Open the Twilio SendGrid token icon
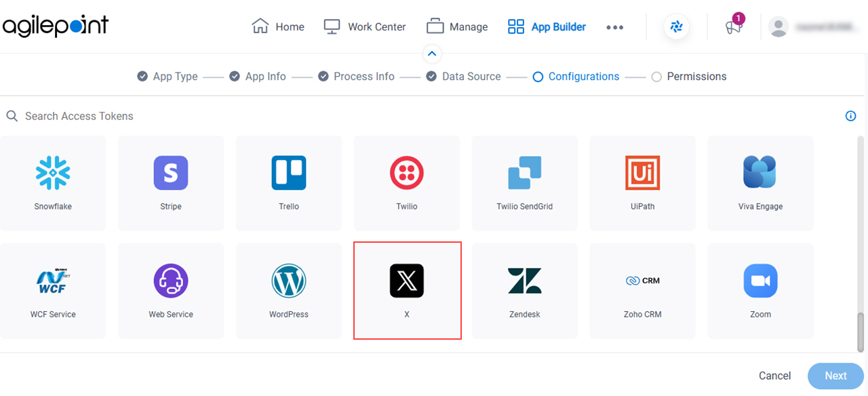The width and height of the screenshot is (868, 396). 525,173
